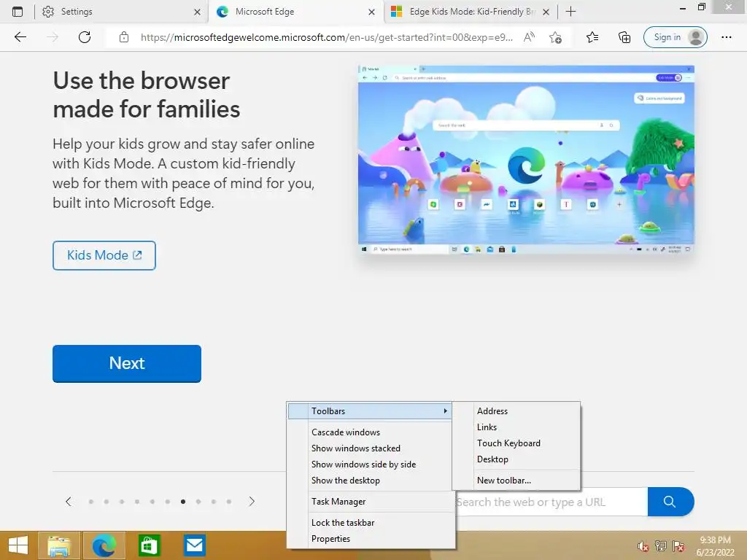This screenshot has height=560, width=747.
Task: Select Lock the taskbar
Action: click(x=370, y=523)
